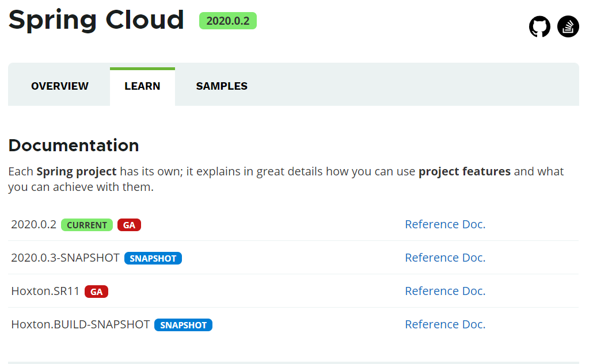Screen dimensions: 593x364
Task: Open the GitHub repository icon
Action: click(539, 26)
